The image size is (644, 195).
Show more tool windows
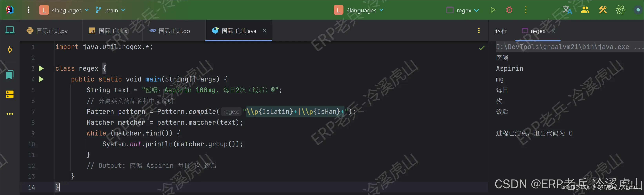pyautogui.click(x=10, y=114)
